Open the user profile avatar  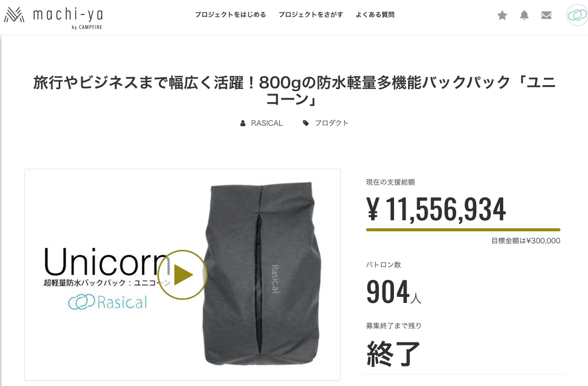(x=577, y=16)
